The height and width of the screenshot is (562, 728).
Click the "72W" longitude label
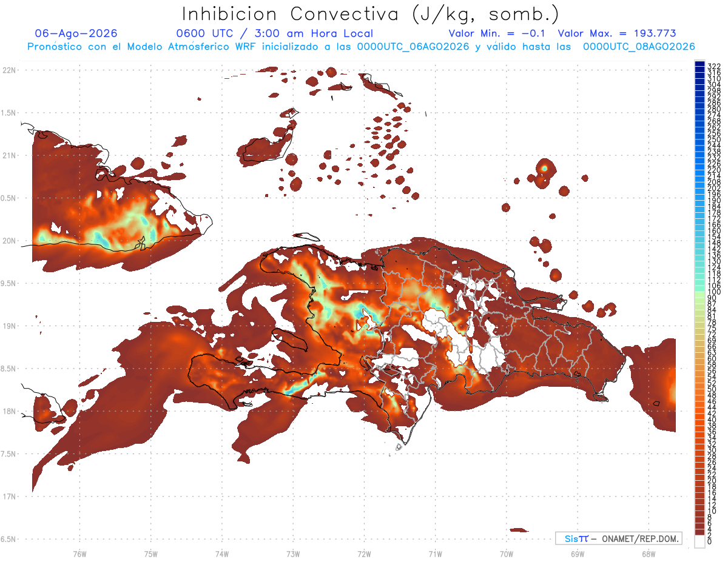tap(364, 554)
